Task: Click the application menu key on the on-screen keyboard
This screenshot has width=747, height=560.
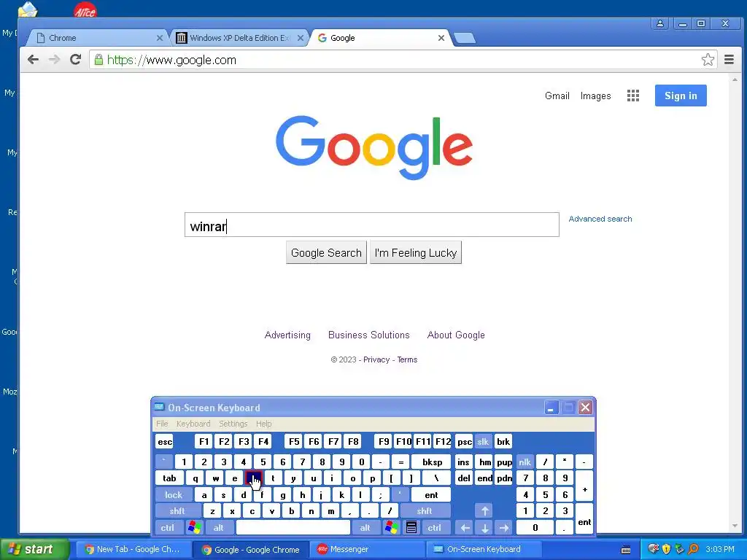Action: 411,528
